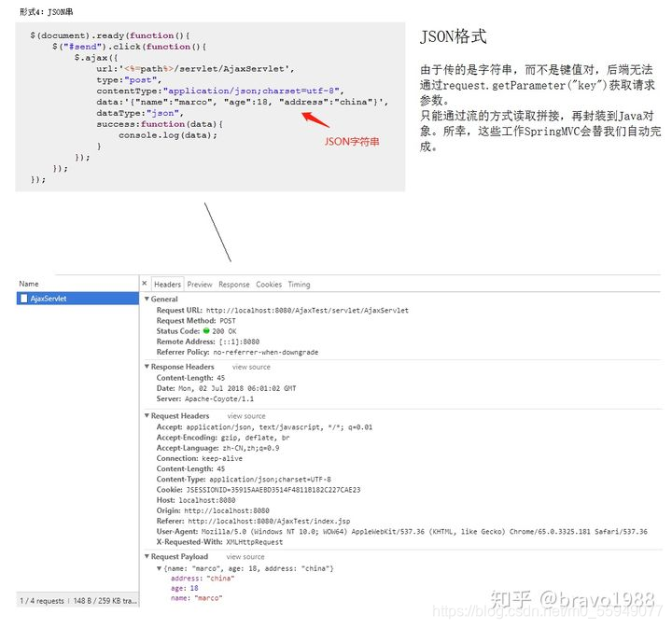
Task: Click the Host localhost:8080 value
Action: pyautogui.click(x=207, y=500)
